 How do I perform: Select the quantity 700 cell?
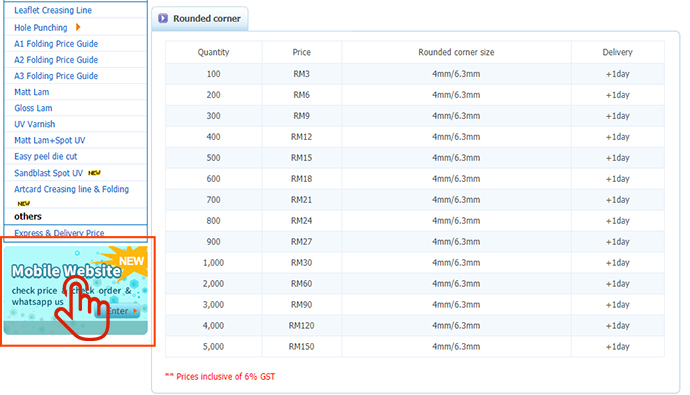(x=213, y=200)
